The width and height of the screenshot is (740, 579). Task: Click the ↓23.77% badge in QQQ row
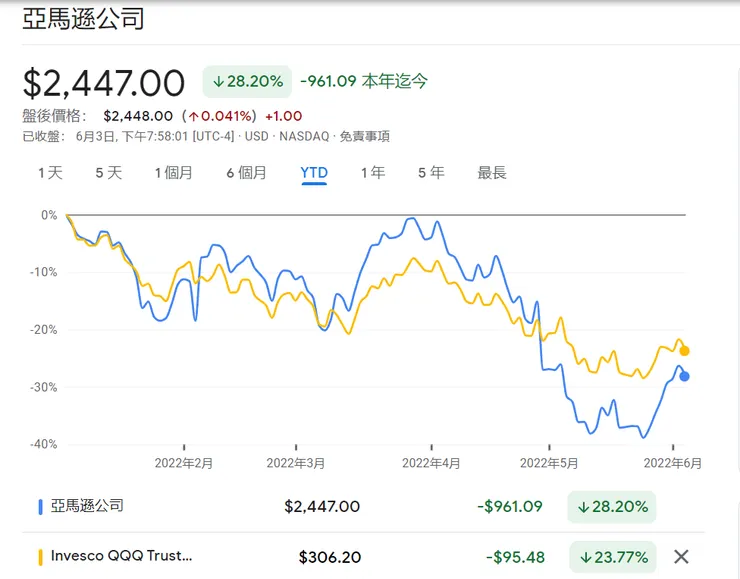[613, 557]
